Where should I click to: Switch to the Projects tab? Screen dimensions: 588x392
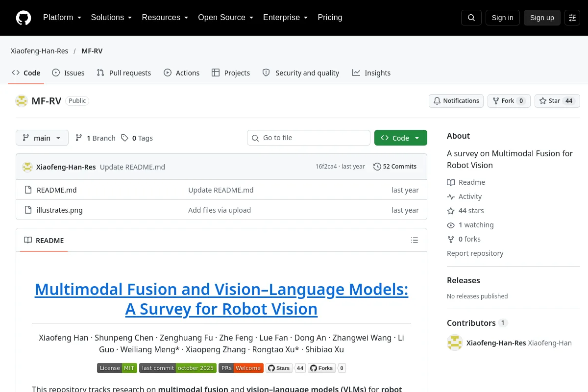(231, 73)
